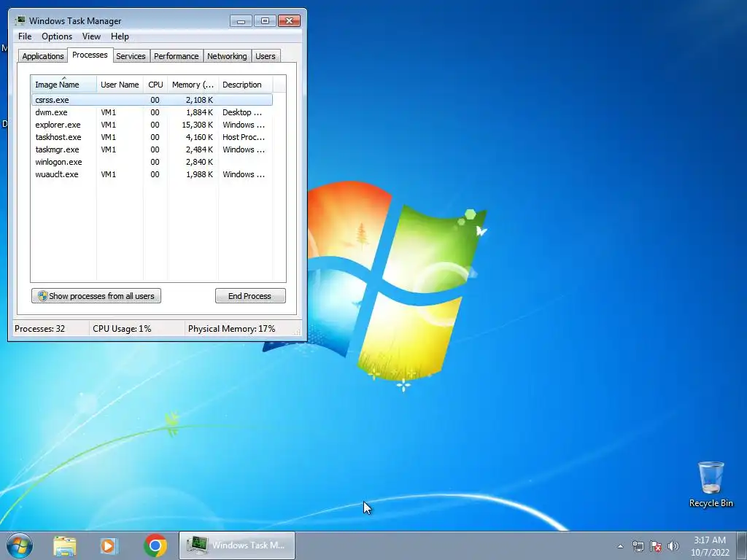Screen dimensions: 747x560
Task: Open the File menu
Action: click(x=25, y=36)
